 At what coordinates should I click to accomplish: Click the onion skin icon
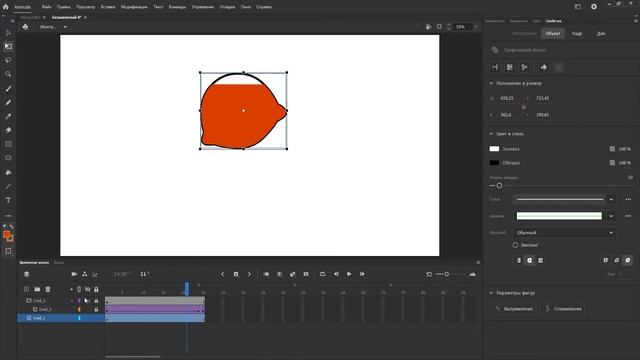(x=266, y=274)
